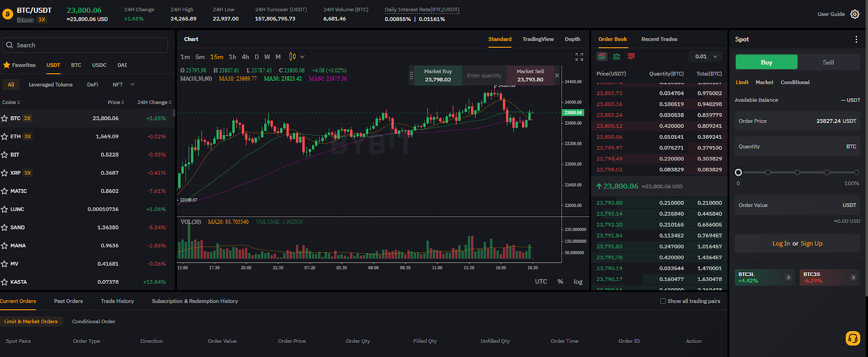
Task: Favorite ETH with its star icon
Action: [4, 137]
